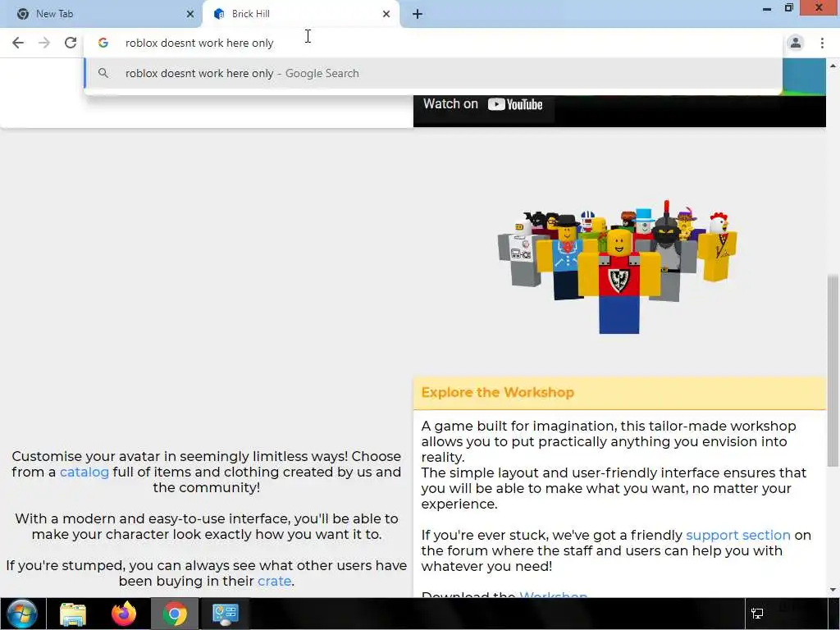The width and height of the screenshot is (840, 630).
Task: Click the address bar text field
Action: coord(433,43)
